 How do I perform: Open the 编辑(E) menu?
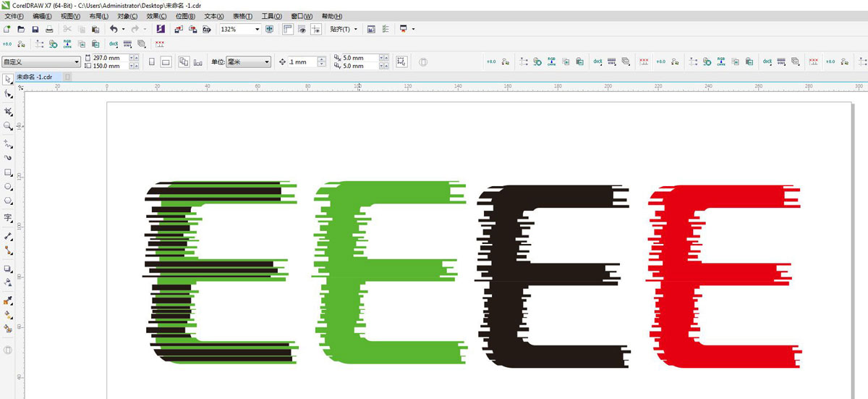pos(42,16)
